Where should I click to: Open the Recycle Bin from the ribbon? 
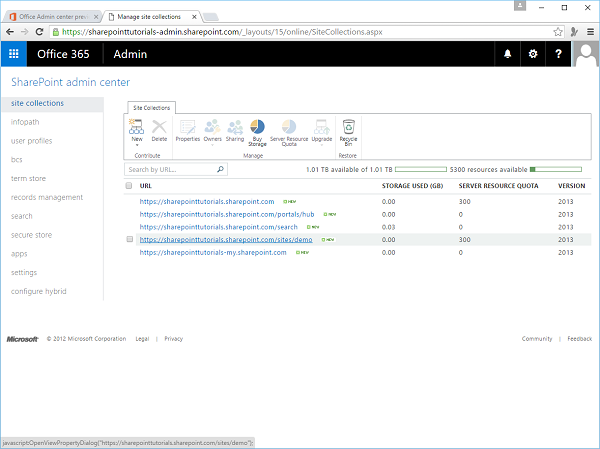point(348,130)
